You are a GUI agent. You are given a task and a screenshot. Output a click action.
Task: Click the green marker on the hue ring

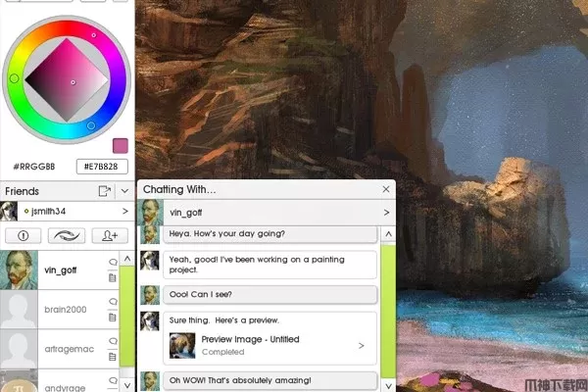15,78
